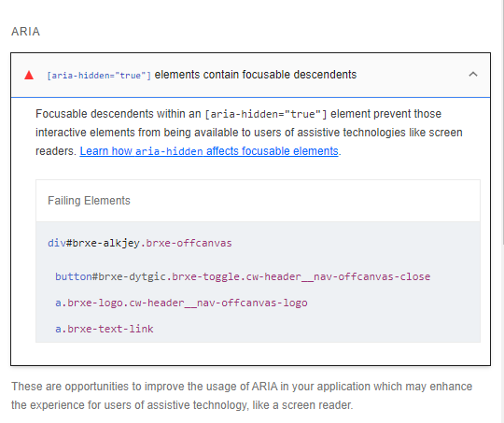Click the [aria-hidden="true"] code in the audit title

pyautogui.click(x=99, y=76)
